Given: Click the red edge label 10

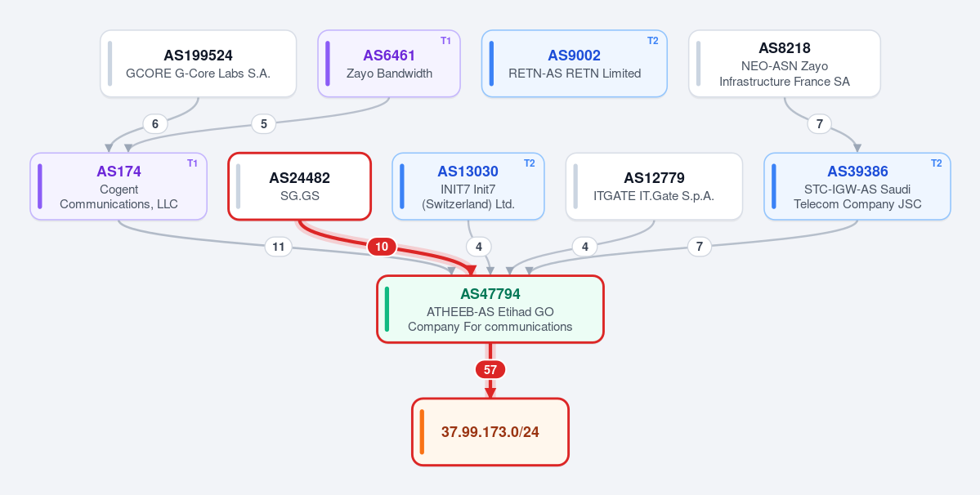Looking at the screenshot, I should pos(381,247).
